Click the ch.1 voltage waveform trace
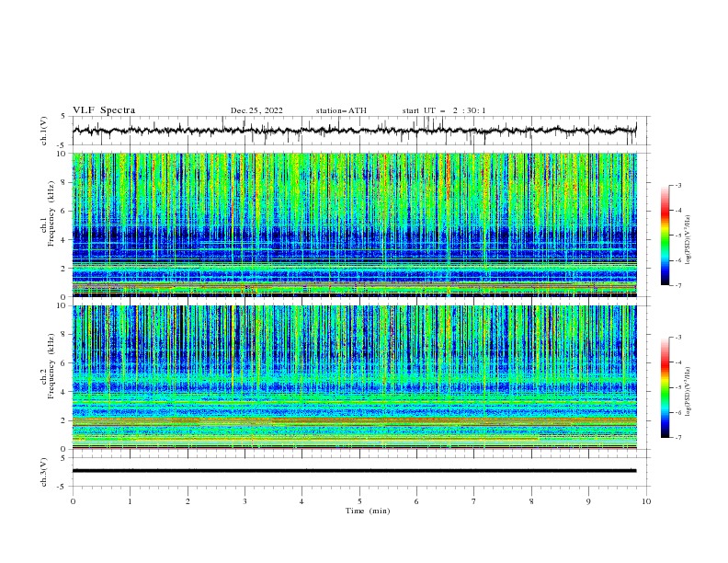 pos(354,131)
